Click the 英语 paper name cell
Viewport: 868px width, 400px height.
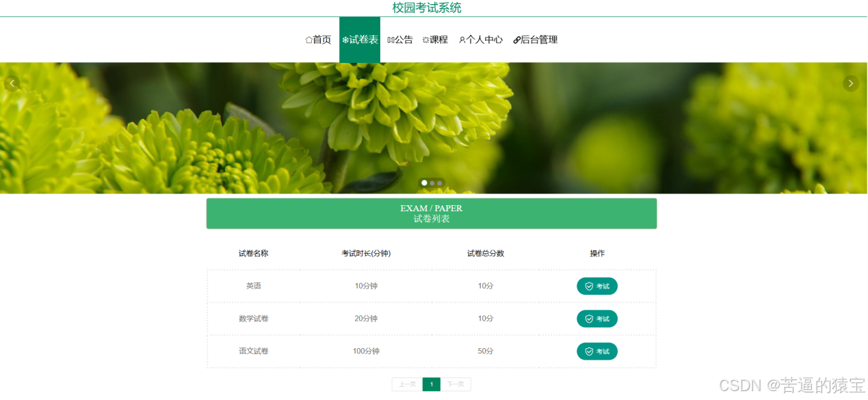pos(254,286)
